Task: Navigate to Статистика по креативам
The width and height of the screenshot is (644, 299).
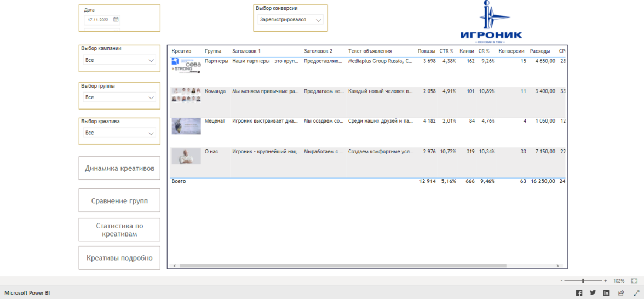Action: coord(119,230)
